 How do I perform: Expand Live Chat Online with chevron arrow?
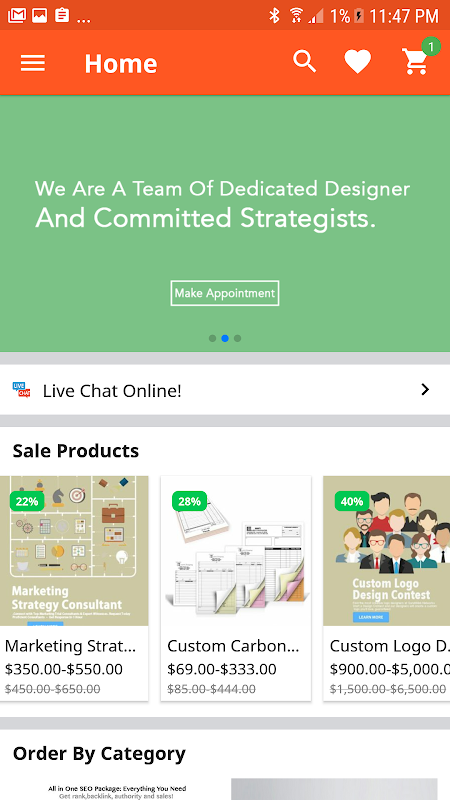click(425, 390)
